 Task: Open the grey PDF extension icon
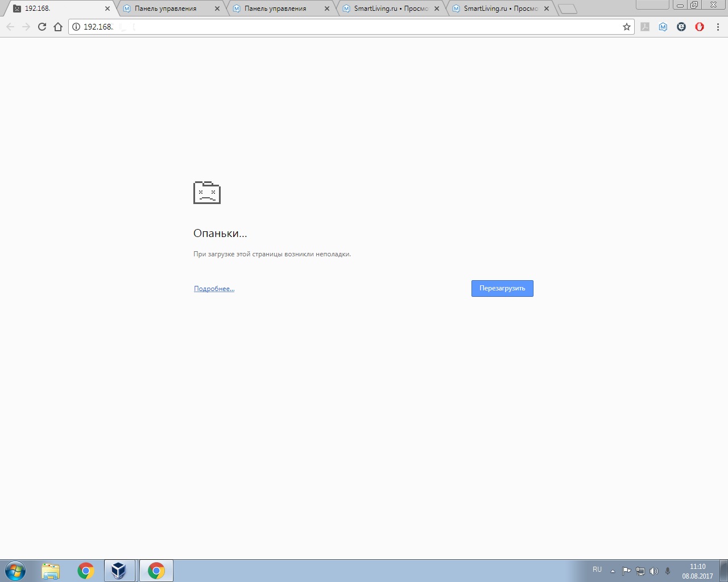[645, 27]
